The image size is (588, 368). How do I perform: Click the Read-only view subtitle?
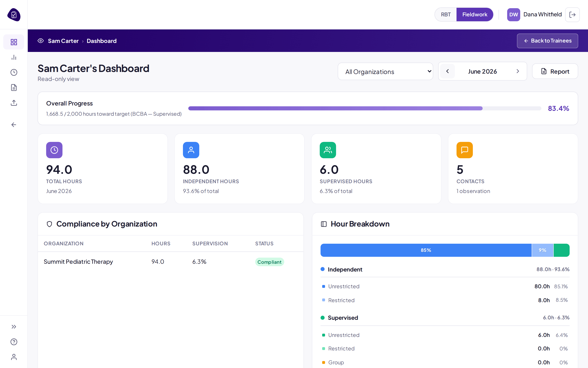(58, 79)
